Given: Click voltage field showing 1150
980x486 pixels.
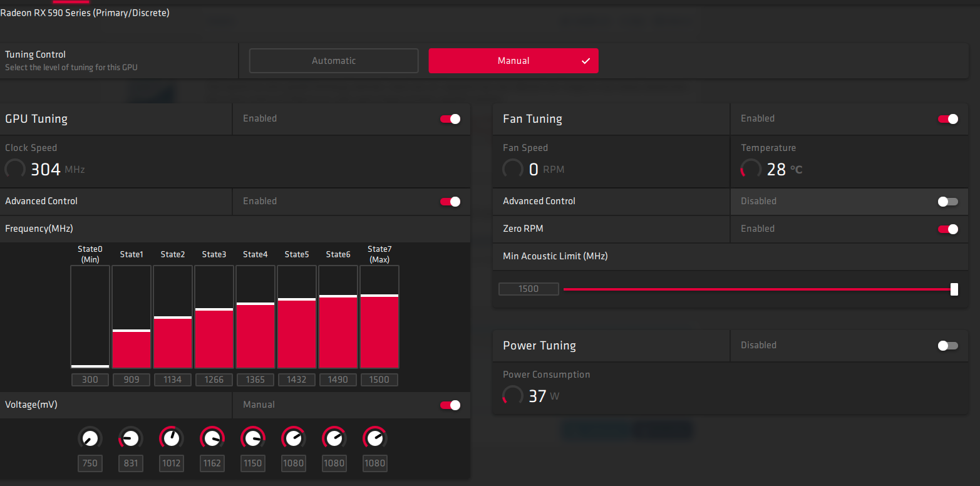Looking at the screenshot, I should click(253, 463).
